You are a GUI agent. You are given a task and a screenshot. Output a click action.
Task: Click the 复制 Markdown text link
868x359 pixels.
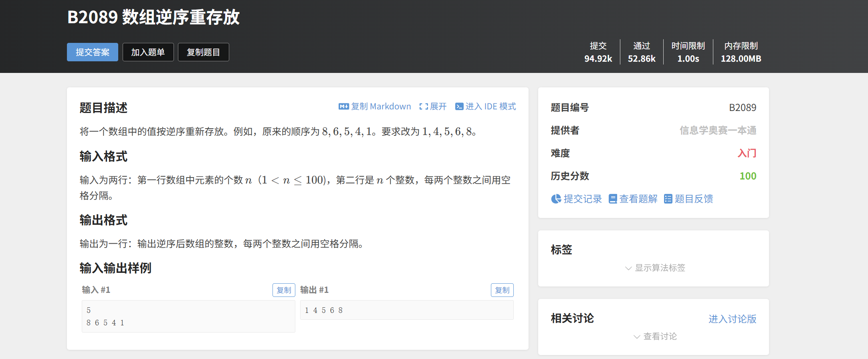click(381, 107)
